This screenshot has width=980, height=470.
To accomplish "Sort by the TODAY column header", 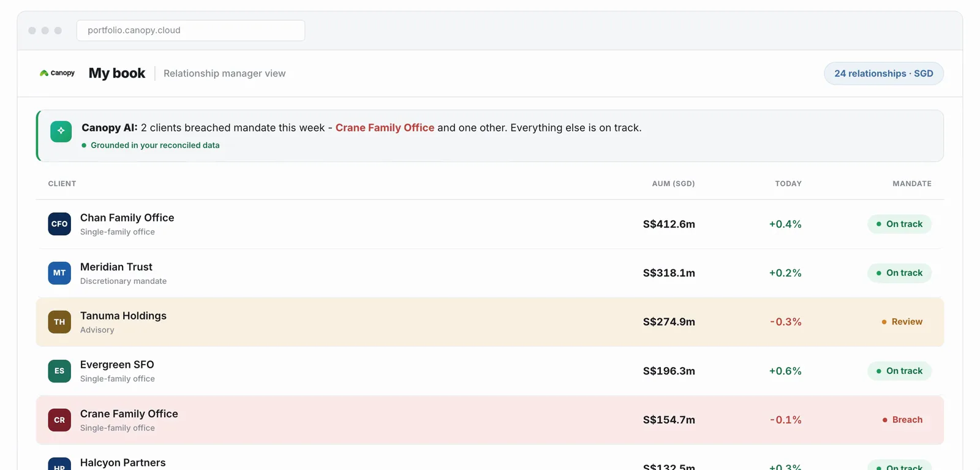I will pyautogui.click(x=788, y=184).
